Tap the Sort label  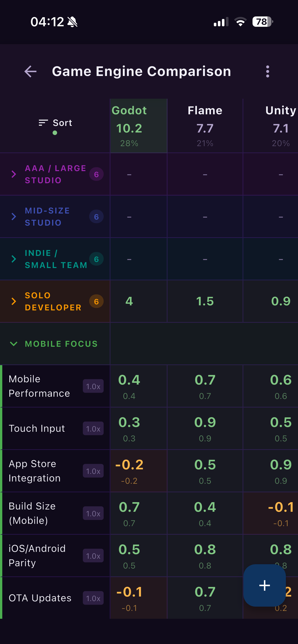click(x=62, y=123)
